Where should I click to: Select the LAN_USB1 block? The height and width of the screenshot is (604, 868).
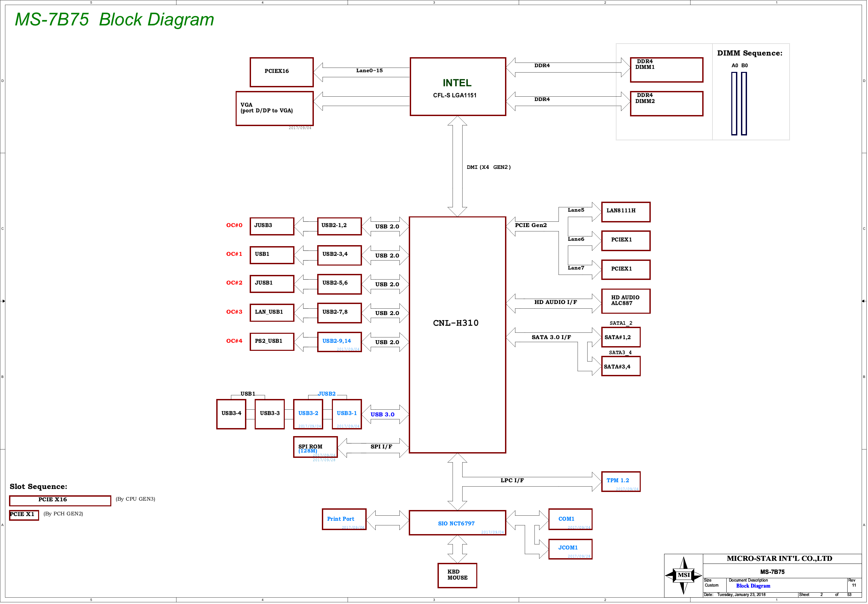(272, 313)
